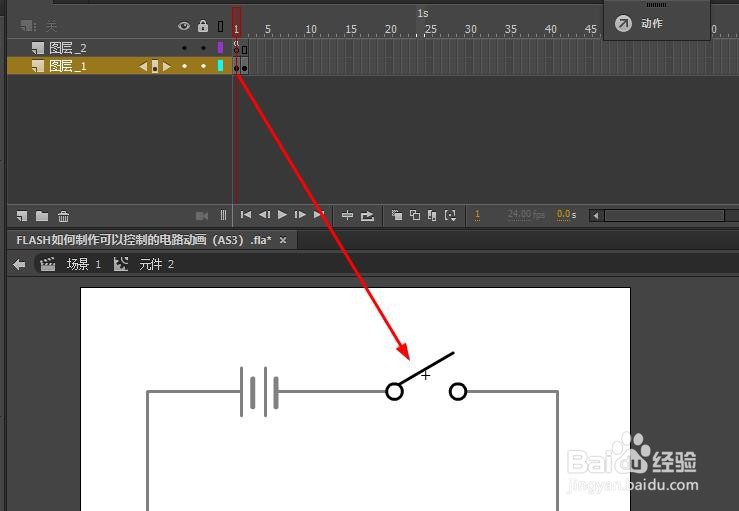Click the New Layer icon below layers
This screenshot has width=739, height=511.
click(22, 216)
